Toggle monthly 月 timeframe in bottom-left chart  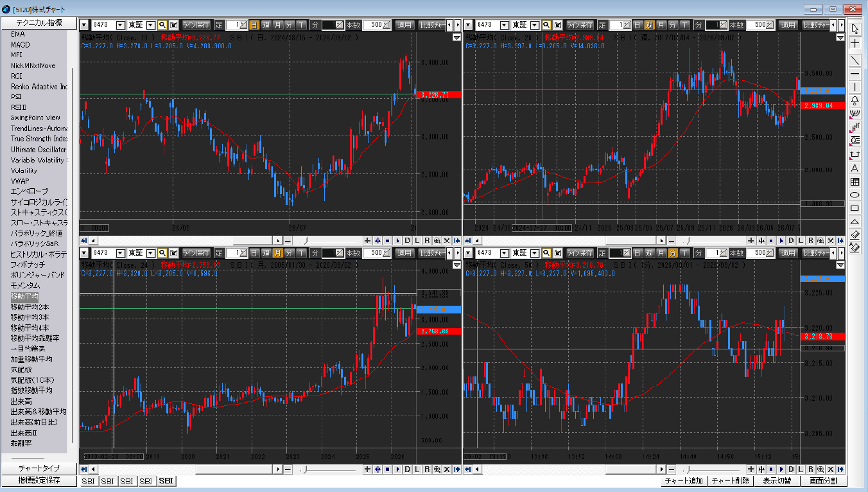(278, 253)
